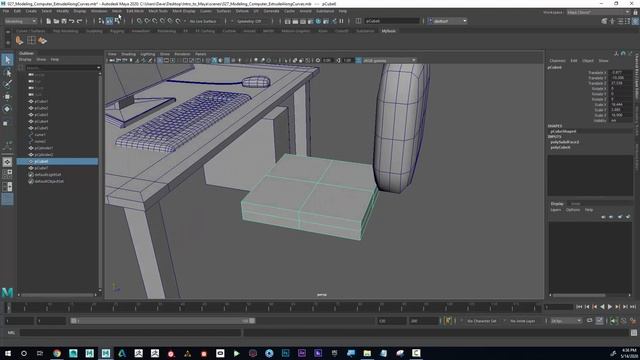Select the four-view layout icon

(7, 174)
